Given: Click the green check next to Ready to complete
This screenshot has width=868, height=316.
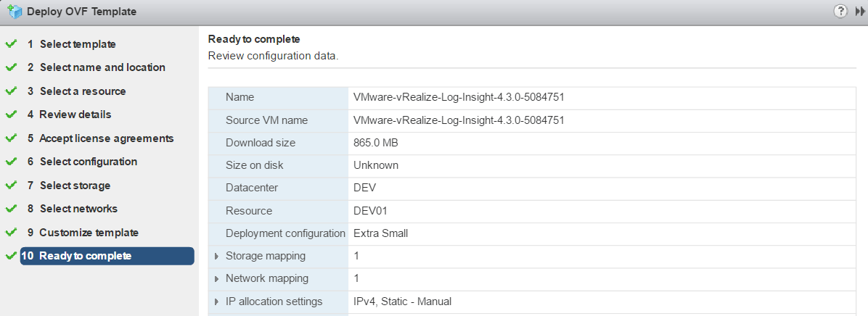Looking at the screenshot, I should point(11,256).
